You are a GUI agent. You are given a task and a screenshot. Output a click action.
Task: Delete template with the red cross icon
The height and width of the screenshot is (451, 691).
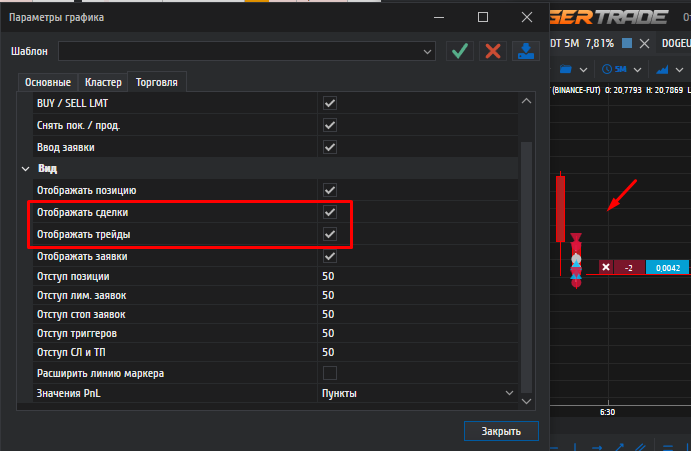[493, 51]
